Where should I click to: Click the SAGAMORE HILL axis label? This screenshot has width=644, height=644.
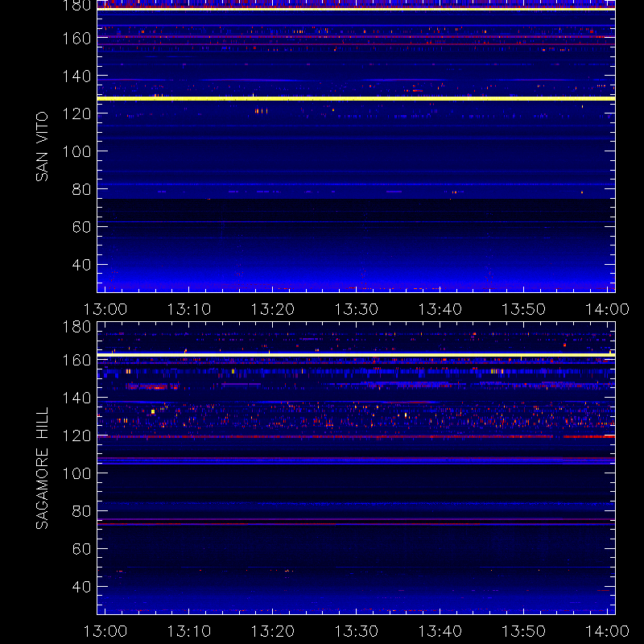[42, 468]
